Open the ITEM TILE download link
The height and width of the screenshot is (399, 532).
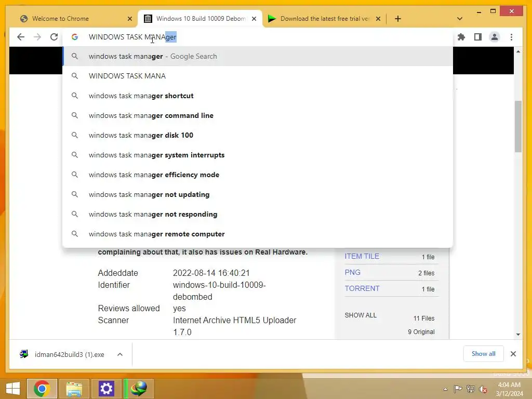pos(362,256)
